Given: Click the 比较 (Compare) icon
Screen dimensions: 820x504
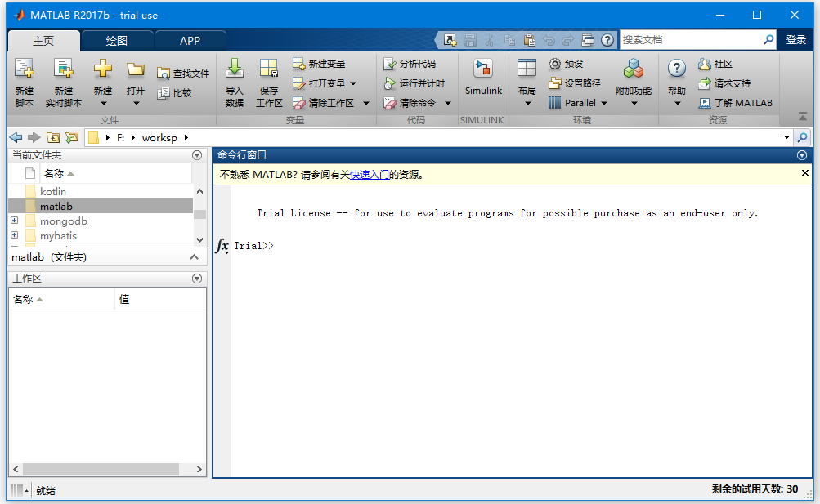Looking at the screenshot, I should click(x=164, y=93).
